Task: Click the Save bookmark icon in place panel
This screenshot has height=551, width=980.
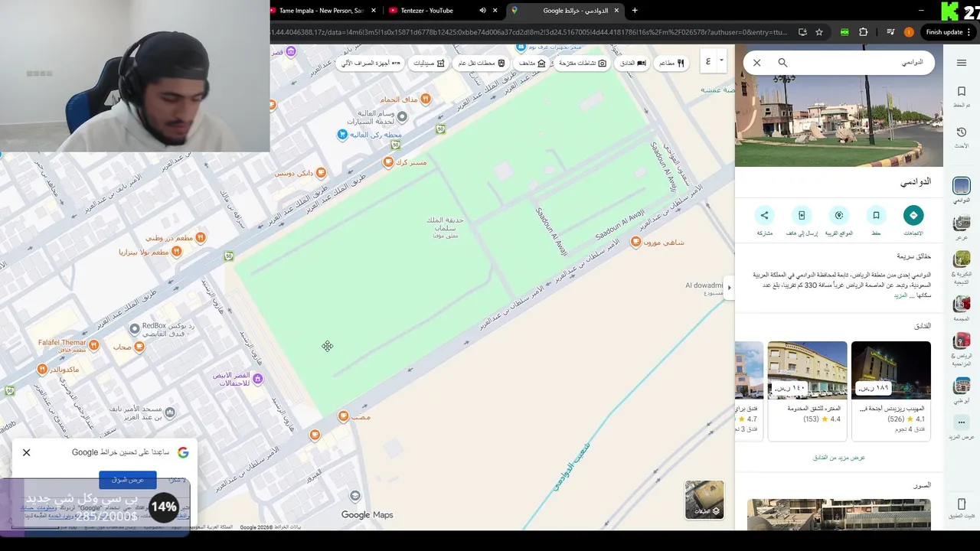Action: coord(876,215)
